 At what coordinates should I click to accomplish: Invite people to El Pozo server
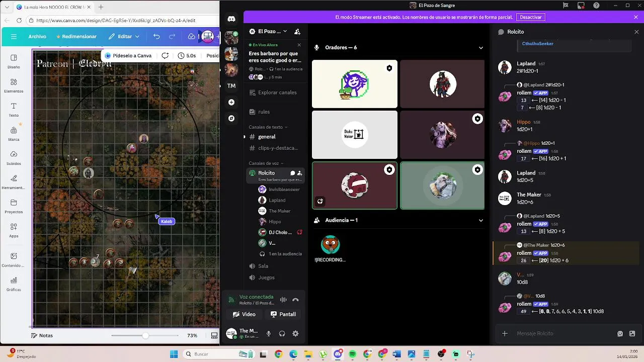297,31
